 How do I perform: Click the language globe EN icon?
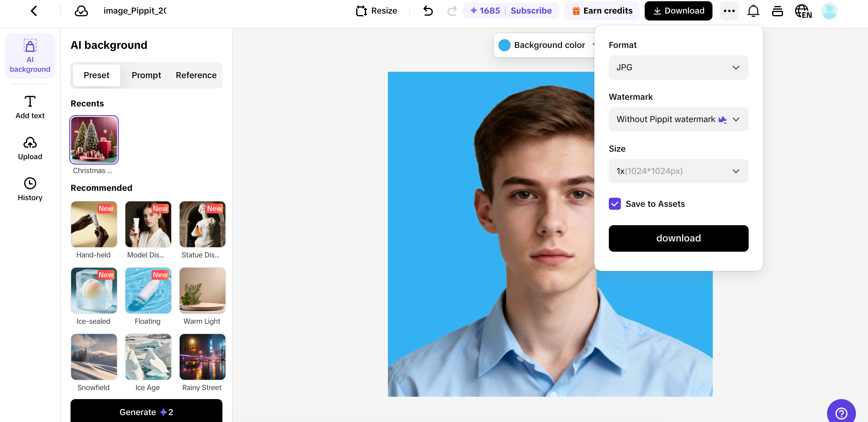pyautogui.click(x=803, y=11)
